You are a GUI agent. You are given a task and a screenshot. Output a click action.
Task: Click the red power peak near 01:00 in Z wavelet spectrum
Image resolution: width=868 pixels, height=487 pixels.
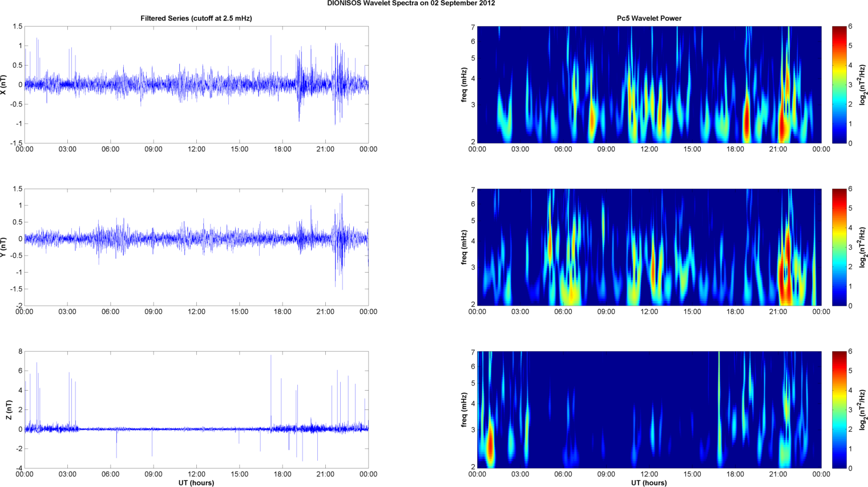click(490, 445)
